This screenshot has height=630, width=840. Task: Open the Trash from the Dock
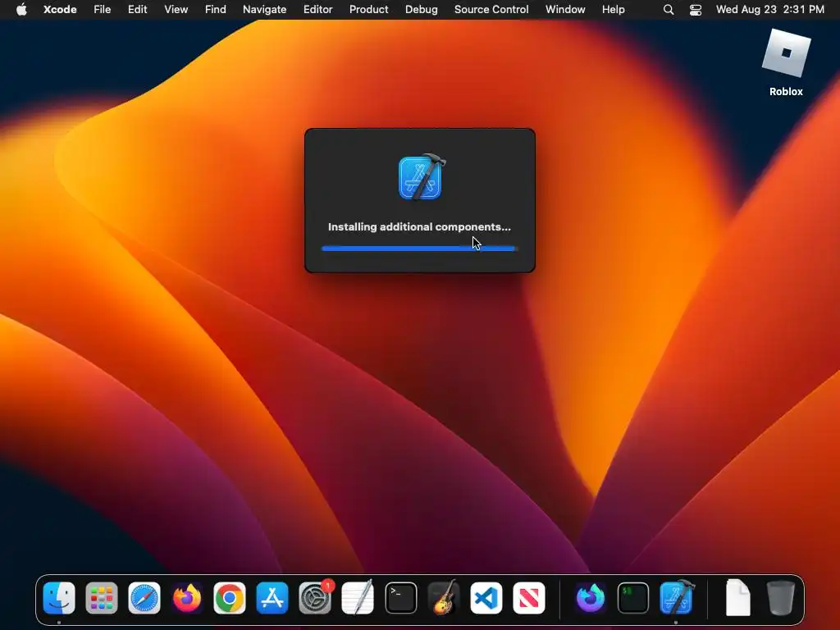pyautogui.click(x=781, y=597)
